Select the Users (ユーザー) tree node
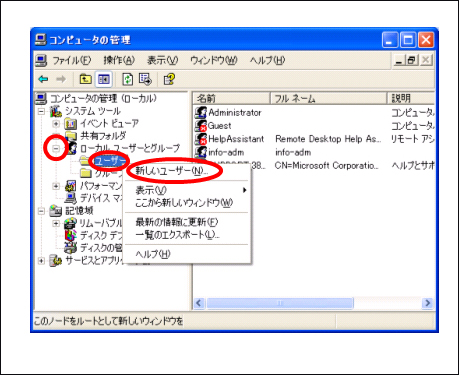This screenshot has height=375, width=459. click(x=110, y=161)
